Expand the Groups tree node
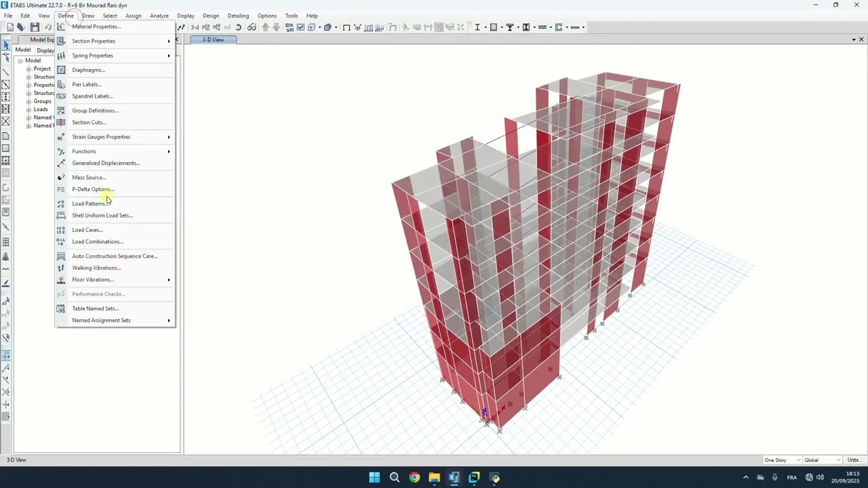Screen dimensions: 868x488 [x=28, y=102]
